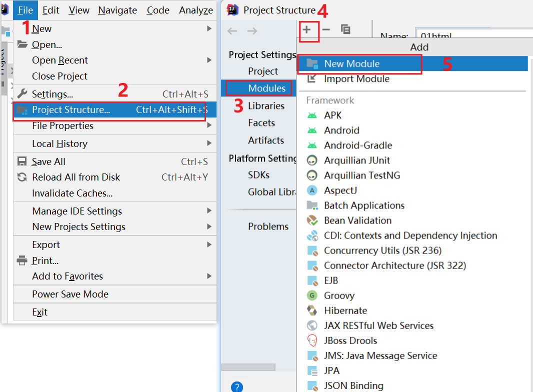Viewport: 533px width, 392px height.
Task: Go back with the left arrow icon
Action: point(232,31)
